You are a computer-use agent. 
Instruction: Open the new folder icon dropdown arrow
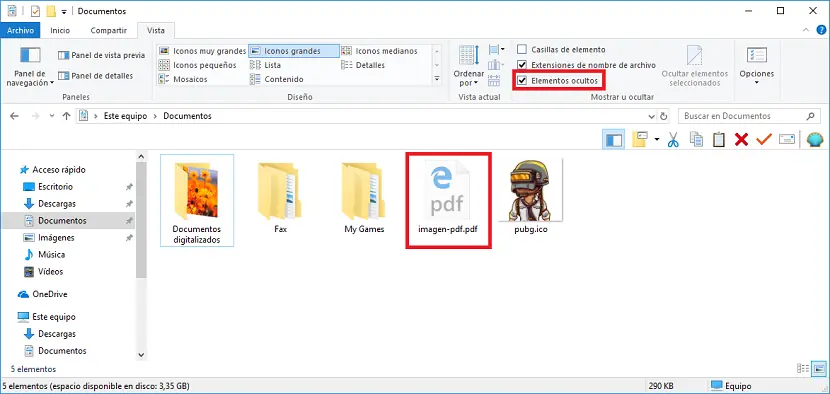point(657,140)
